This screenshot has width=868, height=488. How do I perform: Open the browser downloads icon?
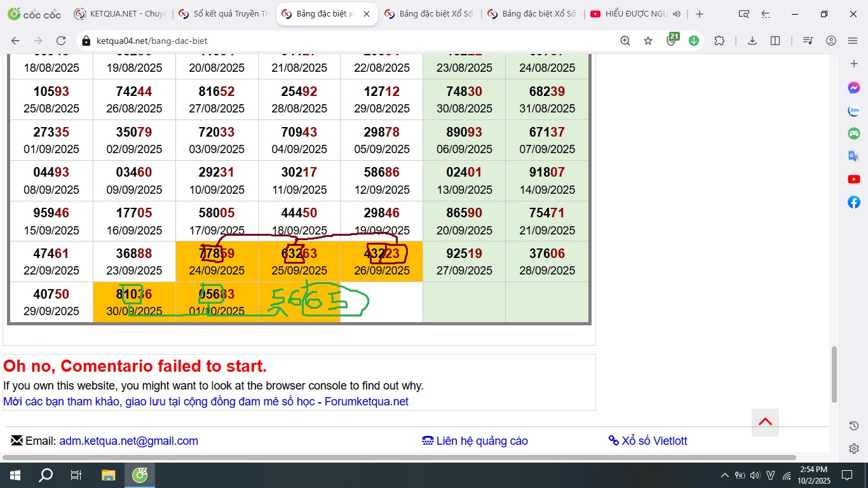coord(752,41)
